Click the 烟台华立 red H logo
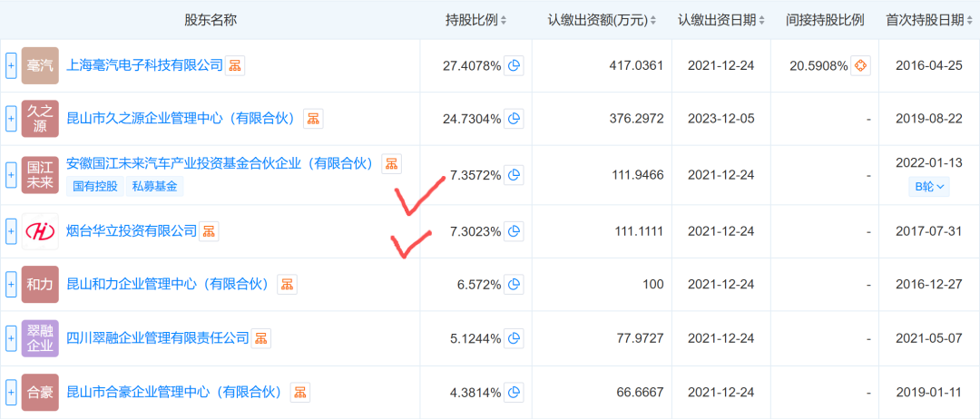 click(40, 231)
